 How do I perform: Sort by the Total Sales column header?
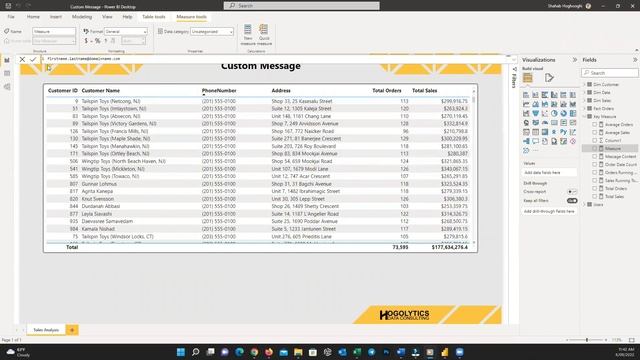tap(424, 91)
